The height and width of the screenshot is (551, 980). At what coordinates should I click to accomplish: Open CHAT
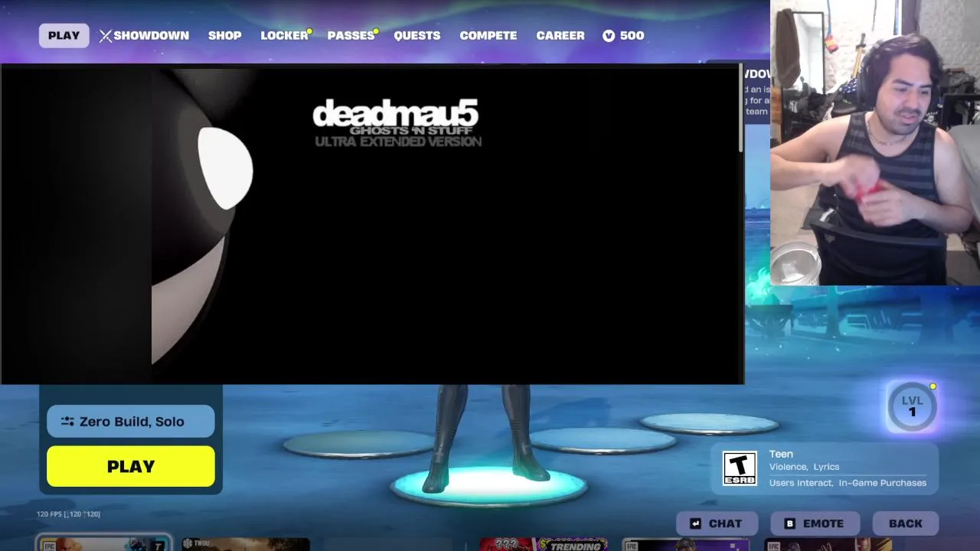point(717,523)
